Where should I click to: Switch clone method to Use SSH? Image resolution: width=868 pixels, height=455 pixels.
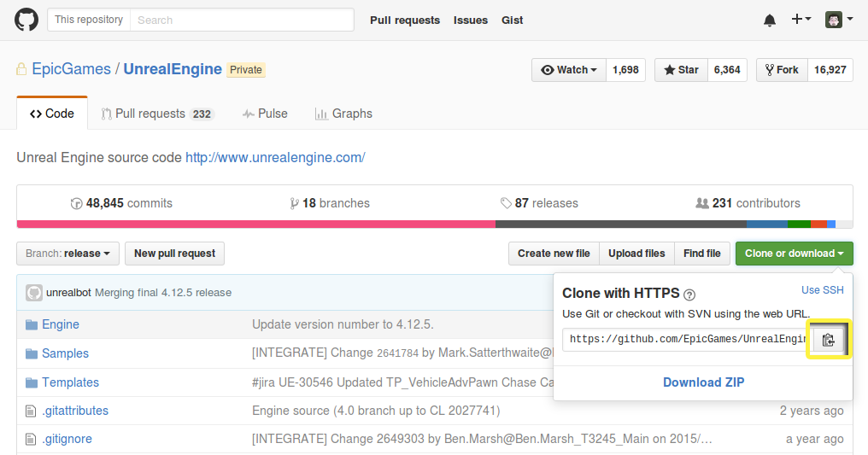point(822,290)
